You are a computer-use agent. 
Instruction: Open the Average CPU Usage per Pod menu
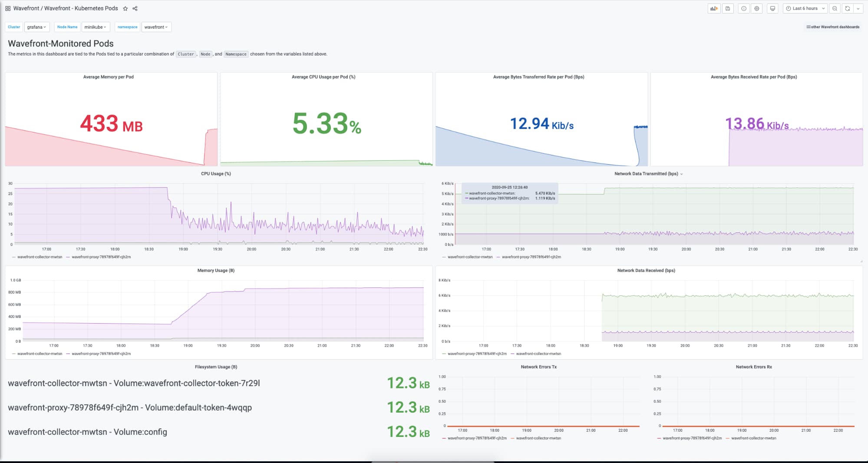pyautogui.click(x=323, y=77)
